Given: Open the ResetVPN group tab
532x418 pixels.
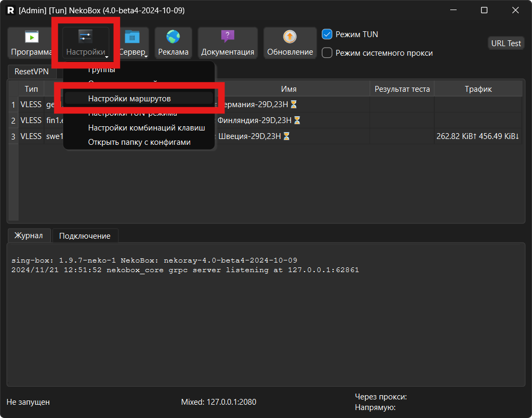Looking at the screenshot, I should pos(31,72).
